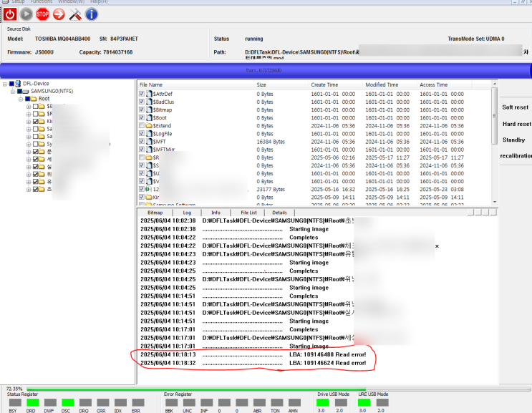Switch to the Bitmap tab
Image resolution: width=532 pixels, height=413 pixels.
pyautogui.click(x=155, y=213)
